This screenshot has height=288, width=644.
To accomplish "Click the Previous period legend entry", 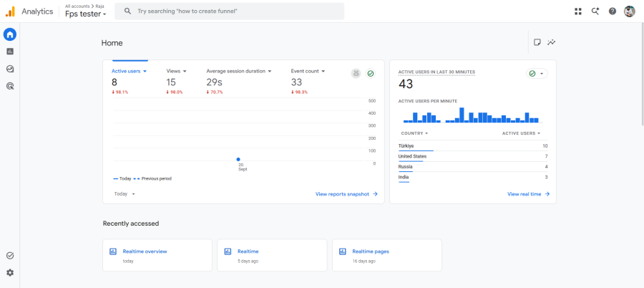I will [152, 179].
